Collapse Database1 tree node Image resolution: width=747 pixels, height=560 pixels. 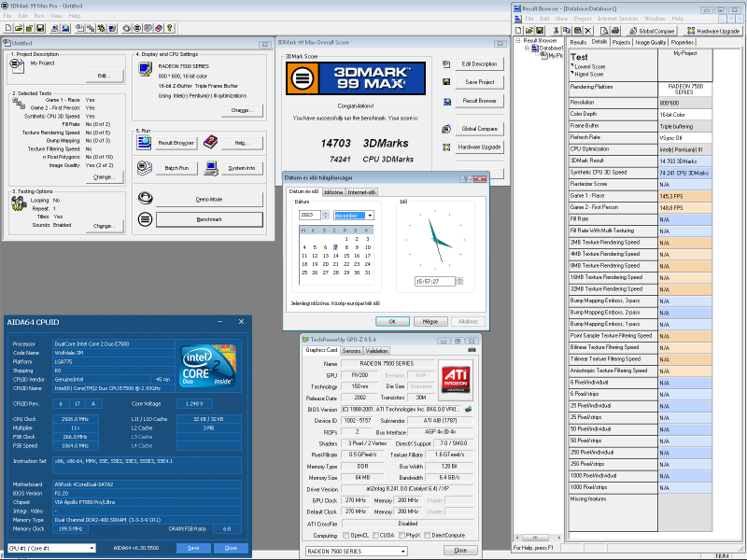527,49
